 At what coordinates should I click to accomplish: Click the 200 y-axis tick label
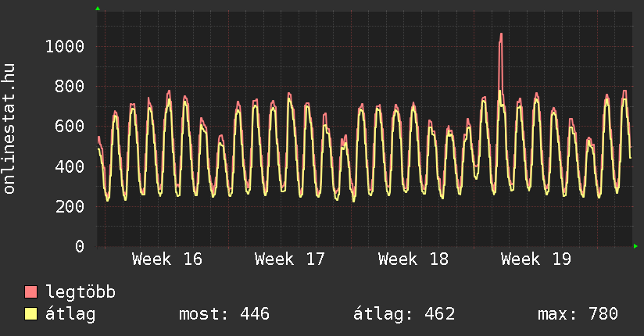(x=70, y=206)
